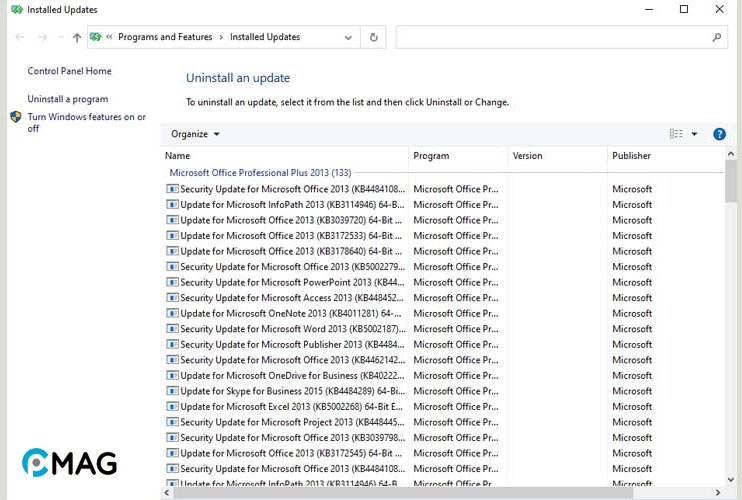Click the change view icon
Screen dimensions: 742x500
pyautogui.click(x=676, y=134)
